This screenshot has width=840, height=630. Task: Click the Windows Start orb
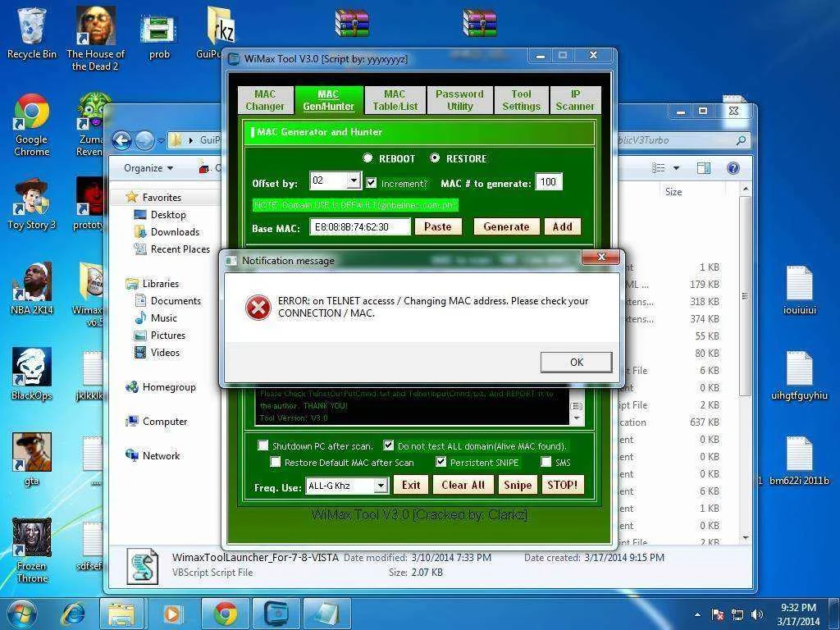[x=21, y=614]
